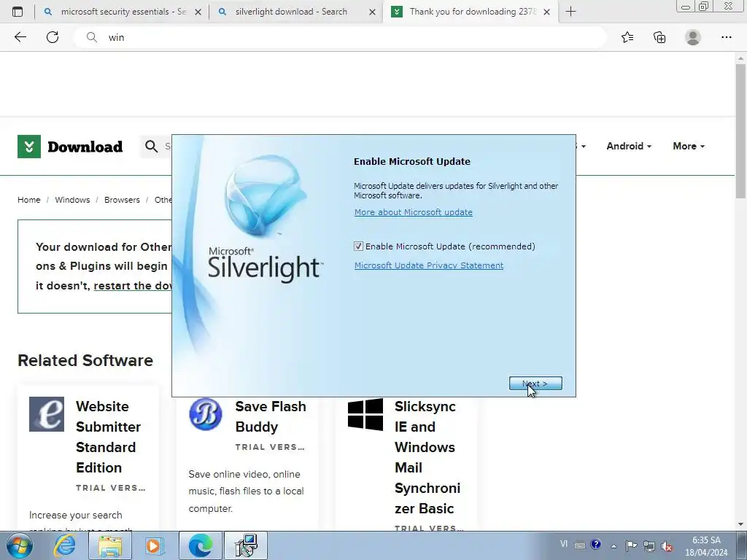This screenshot has width=747, height=560.
Task: Open the Favorites star icon
Action: 627,37
